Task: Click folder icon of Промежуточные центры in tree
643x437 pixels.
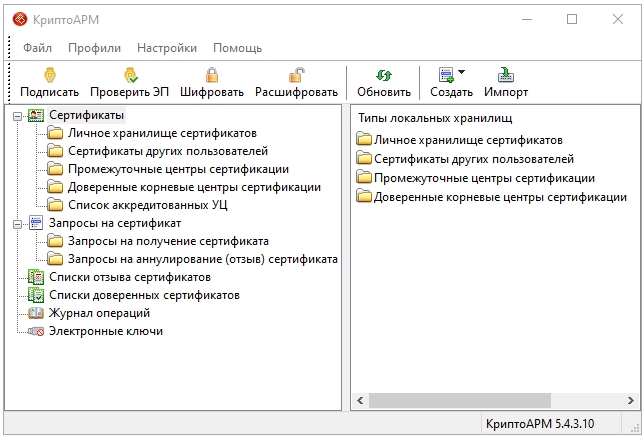Action: click(55, 169)
